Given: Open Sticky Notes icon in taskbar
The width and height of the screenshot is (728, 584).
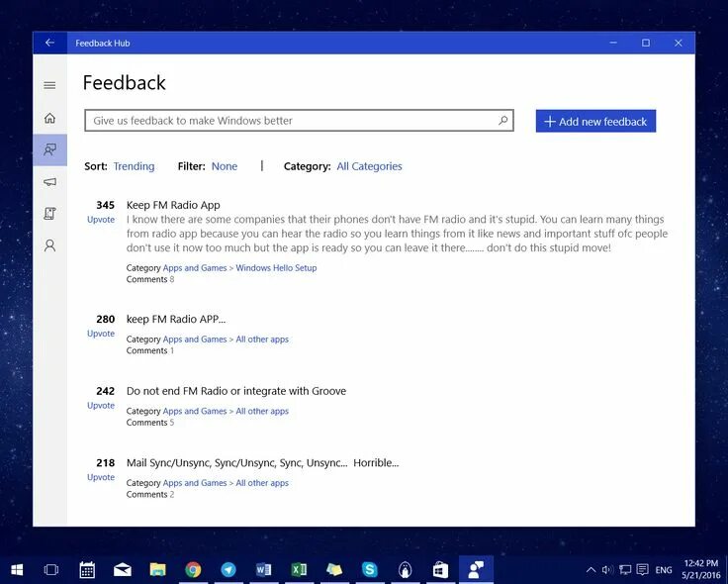Looking at the screenshot, I should tap(334, 569).
